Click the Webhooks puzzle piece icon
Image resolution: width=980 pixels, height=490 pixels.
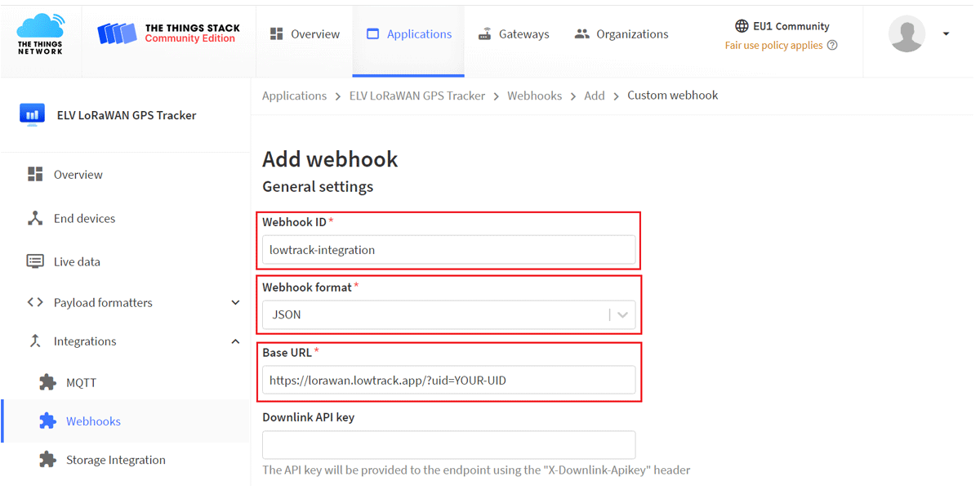click(x=48, y=421)
